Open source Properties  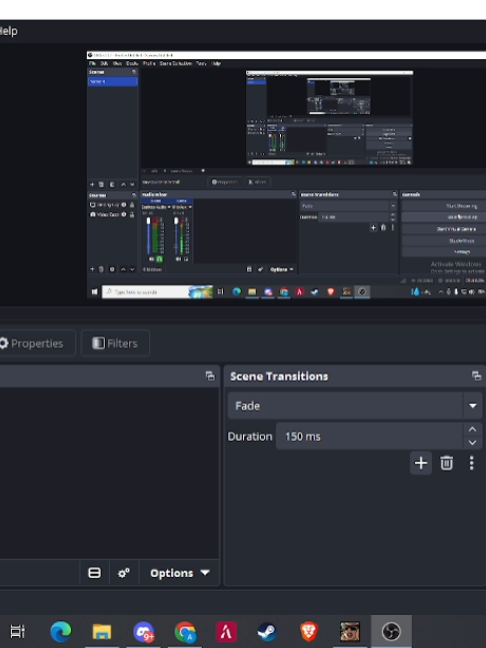(x=35, y=343)
